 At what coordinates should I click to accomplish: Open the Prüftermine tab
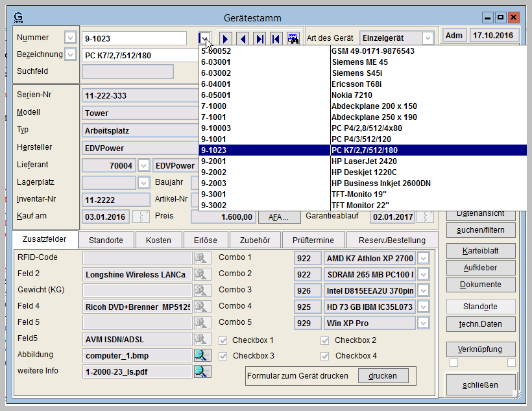coord(313,240)
